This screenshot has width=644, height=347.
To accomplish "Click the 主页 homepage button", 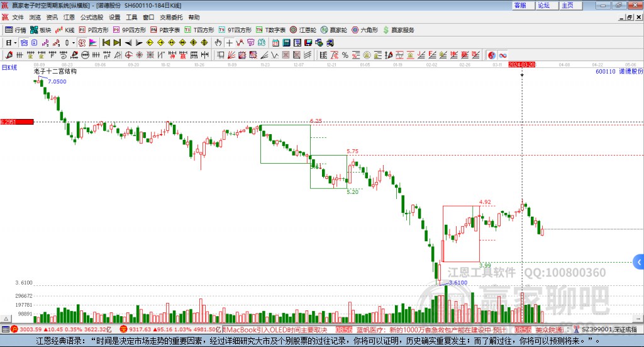I will pos(570,5).
